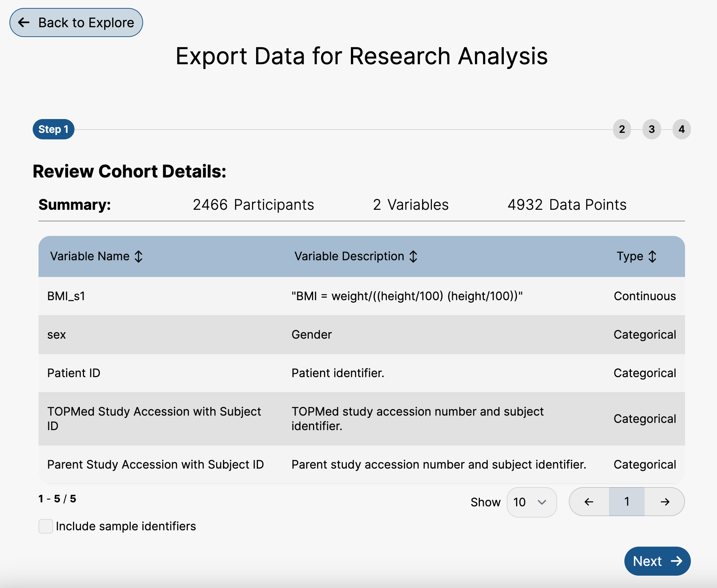
Task: Go to previous page with left arrow
Action: click(589, 502)
